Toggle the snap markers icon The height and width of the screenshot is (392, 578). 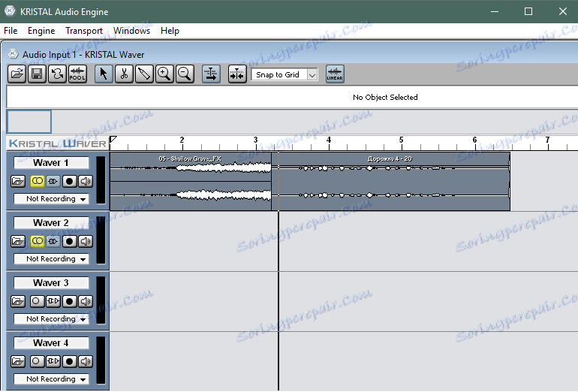(237, 74)
